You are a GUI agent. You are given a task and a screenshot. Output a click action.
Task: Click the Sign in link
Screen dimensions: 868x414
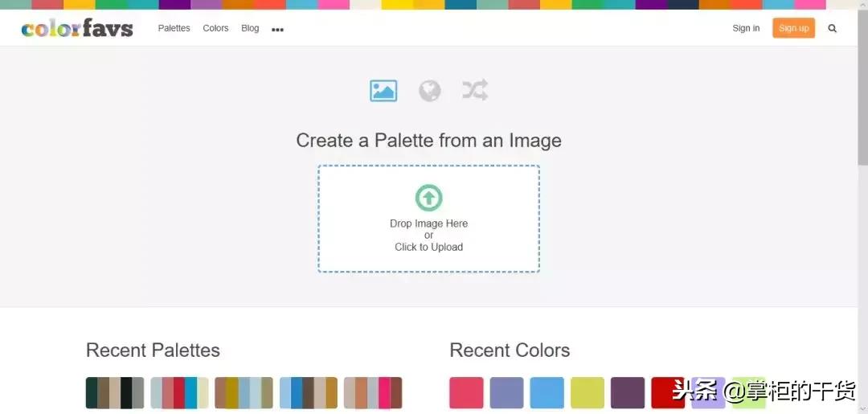[x=746, y=28]
